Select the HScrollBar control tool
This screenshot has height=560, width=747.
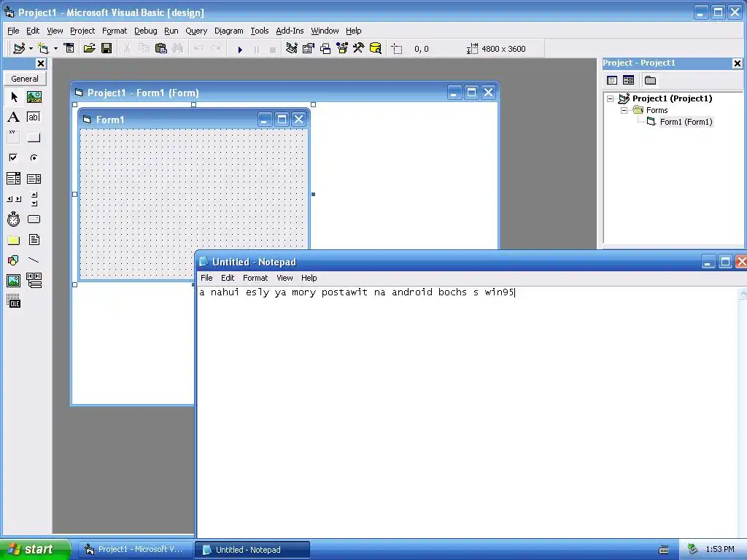14,199
